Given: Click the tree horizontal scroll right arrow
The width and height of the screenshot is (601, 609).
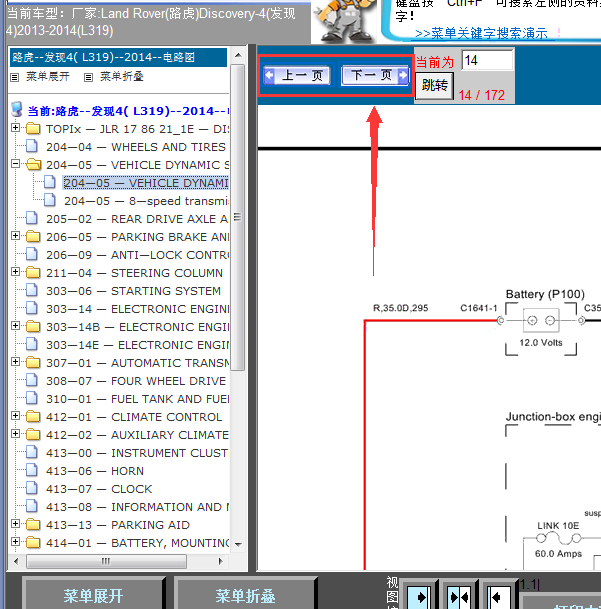Looking at the screenshot, I should coord(220,561).
